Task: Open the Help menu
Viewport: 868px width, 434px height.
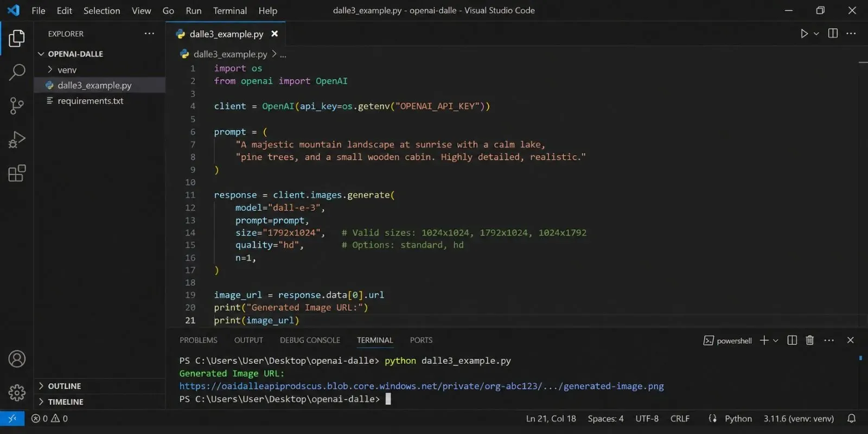Action: point(267,10)
